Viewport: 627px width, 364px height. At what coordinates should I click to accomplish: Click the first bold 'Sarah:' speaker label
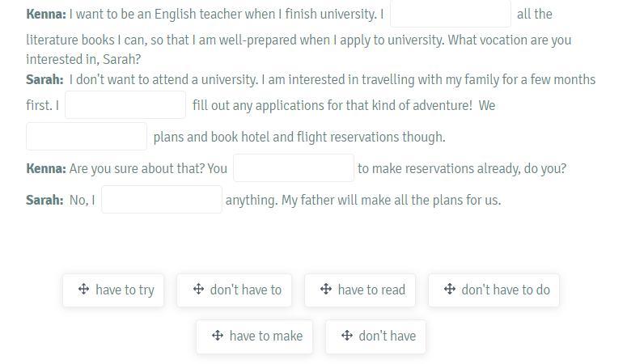44,79
